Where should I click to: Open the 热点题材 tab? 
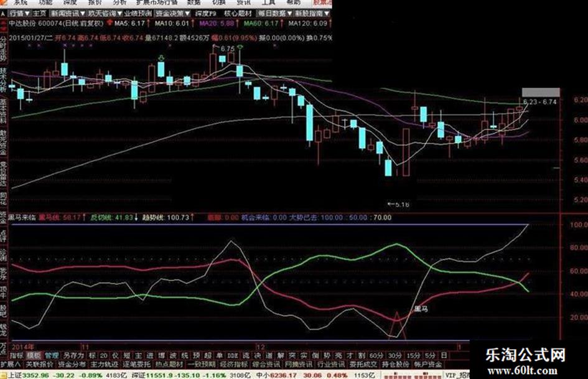(169, 364)
